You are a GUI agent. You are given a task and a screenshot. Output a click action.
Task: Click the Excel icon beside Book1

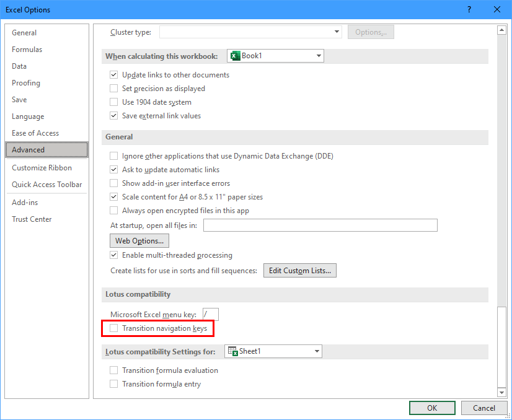[235, 56]
